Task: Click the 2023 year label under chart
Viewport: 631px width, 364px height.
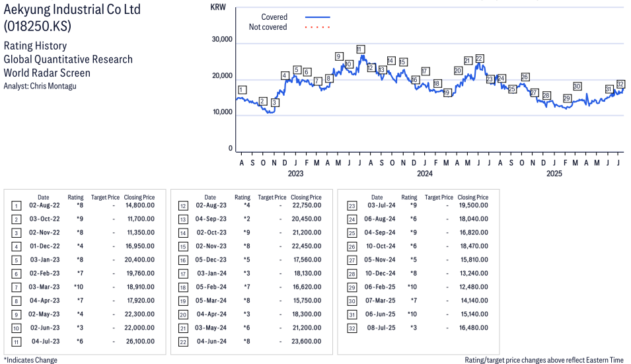Action: point(295,173)
